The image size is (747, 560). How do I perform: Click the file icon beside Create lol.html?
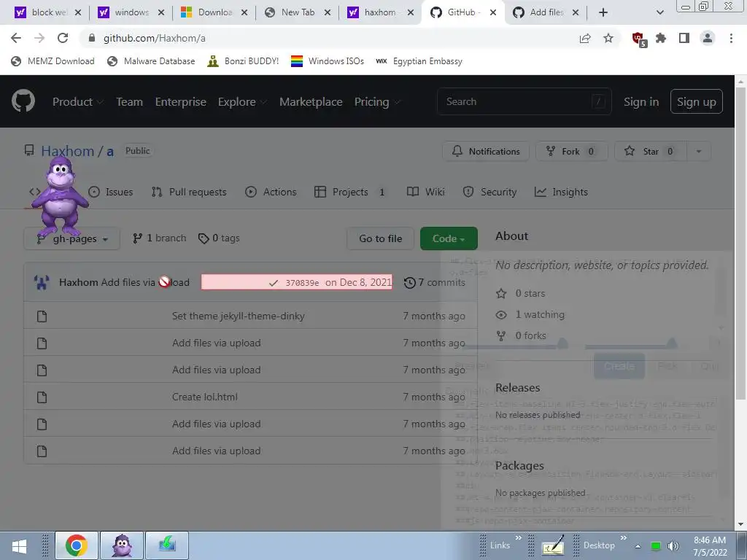[42, 397]
